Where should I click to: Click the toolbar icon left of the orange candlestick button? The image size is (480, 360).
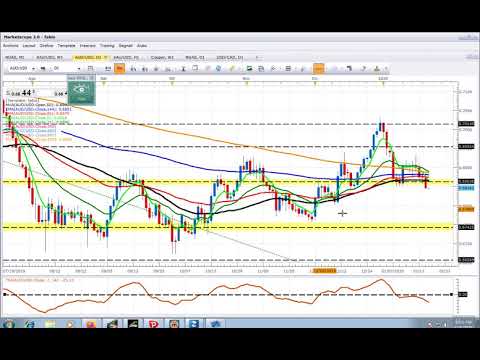(x=108, y=69)
